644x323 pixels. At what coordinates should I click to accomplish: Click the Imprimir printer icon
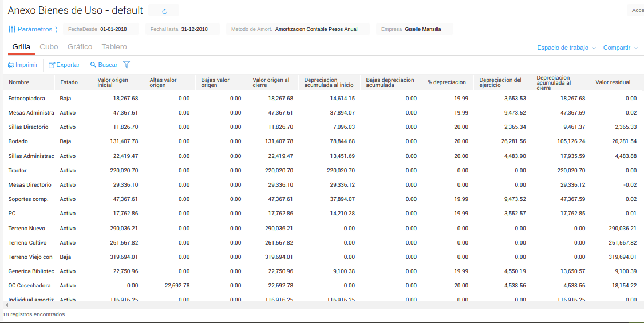(11, 65)
